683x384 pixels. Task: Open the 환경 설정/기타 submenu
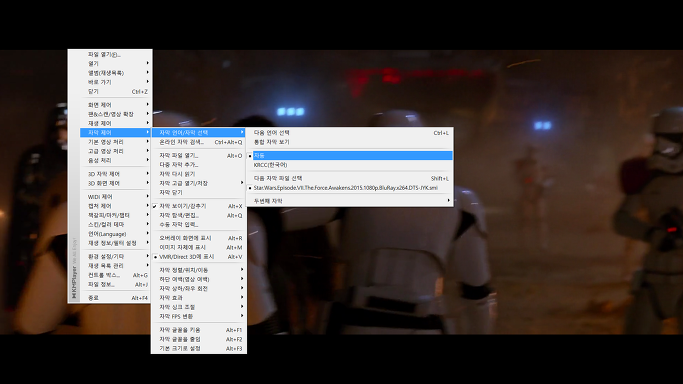(115, 256)
